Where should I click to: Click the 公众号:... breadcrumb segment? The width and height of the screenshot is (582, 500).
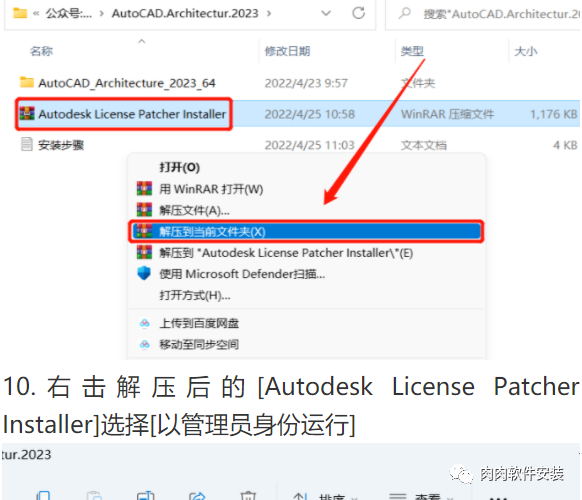coord(69,14)
